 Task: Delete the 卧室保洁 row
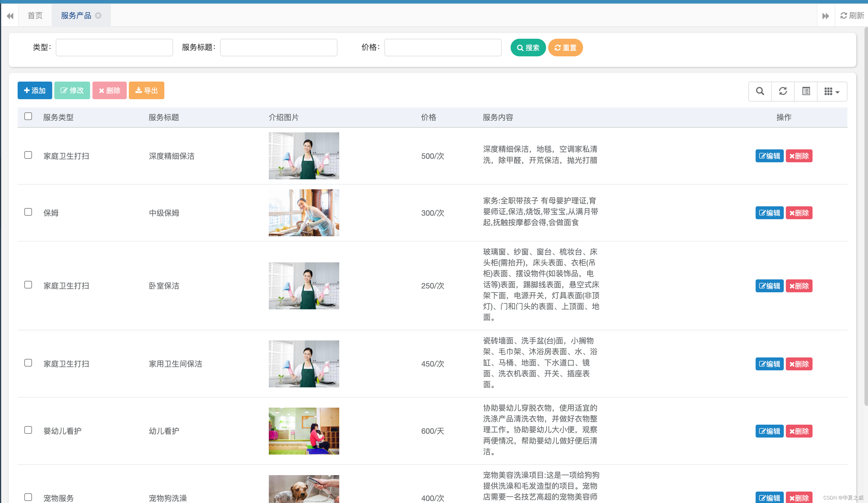pos(799,286)
